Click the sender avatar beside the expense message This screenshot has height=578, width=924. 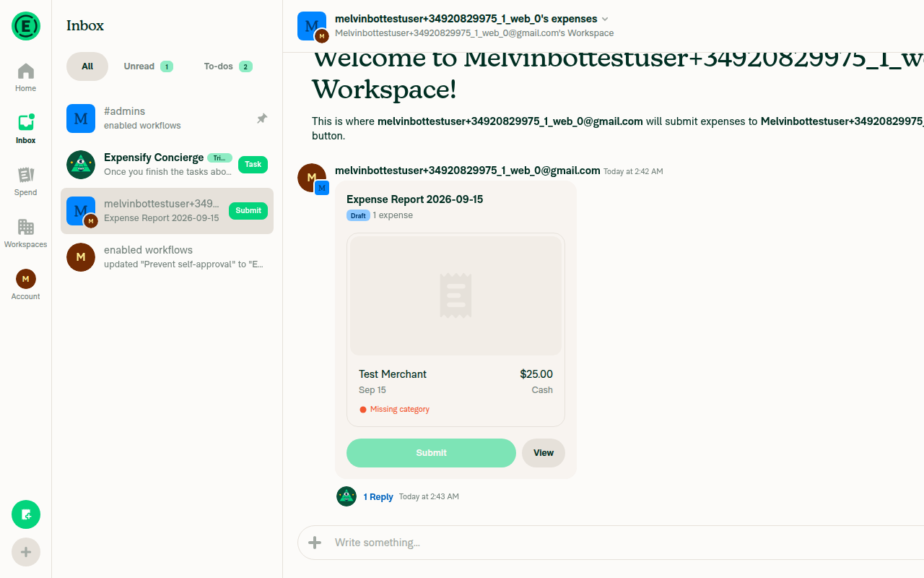(313, 178)
